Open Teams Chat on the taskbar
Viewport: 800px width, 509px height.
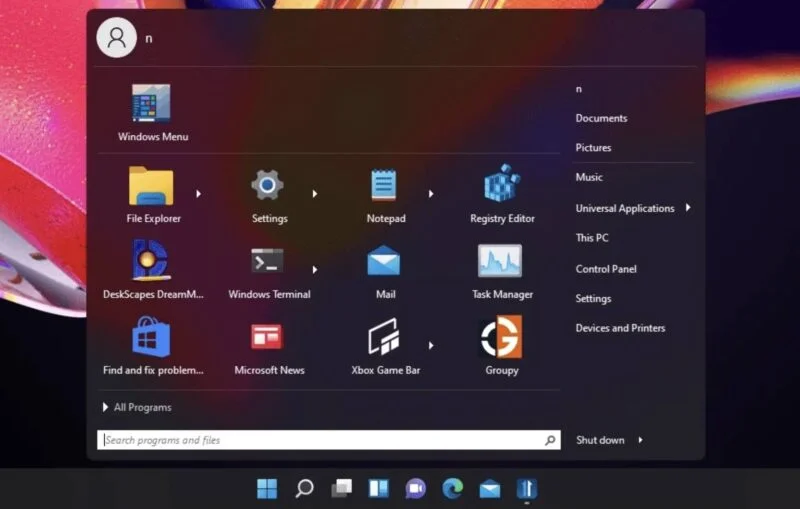click(415, 489)
